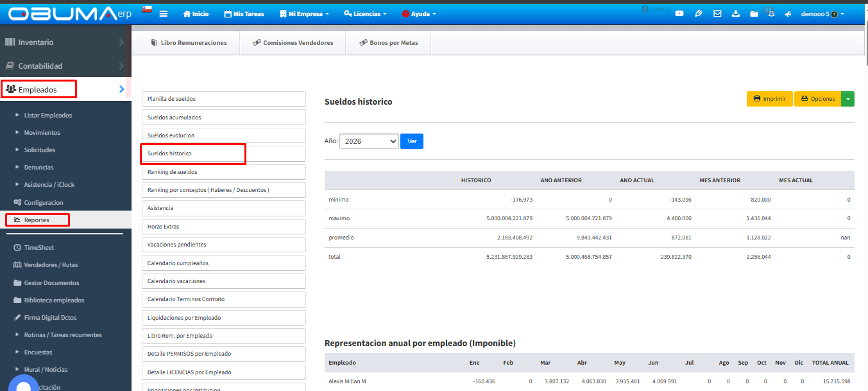Viewport: 868px width, 391px height.
Task: Expand the Ayuda help dropdown
Action: click(419, 13)
